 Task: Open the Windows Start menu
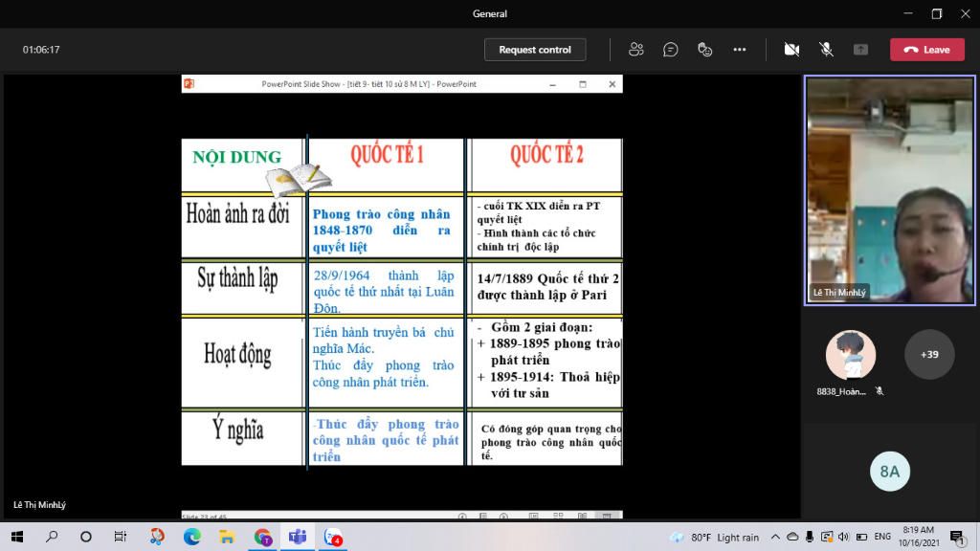17,537
